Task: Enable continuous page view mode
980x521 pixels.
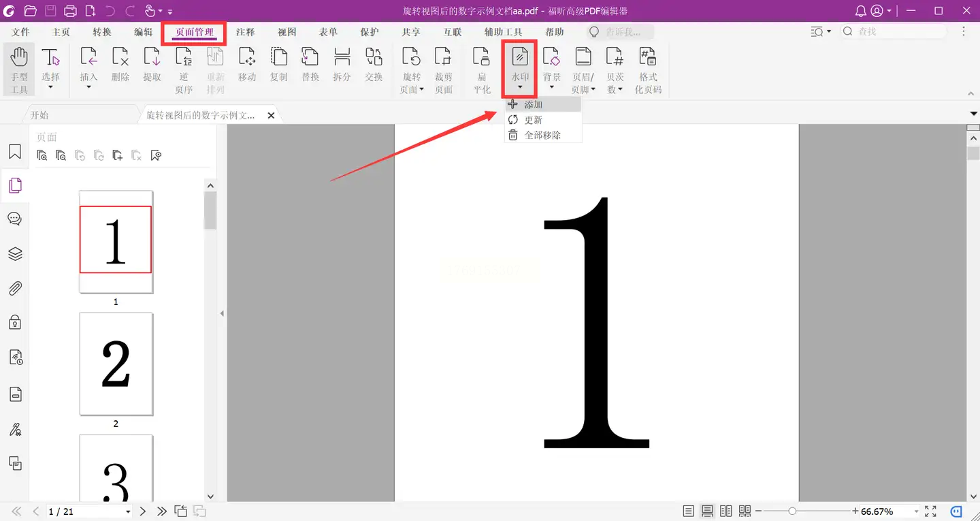Action: tap(707, 511)
